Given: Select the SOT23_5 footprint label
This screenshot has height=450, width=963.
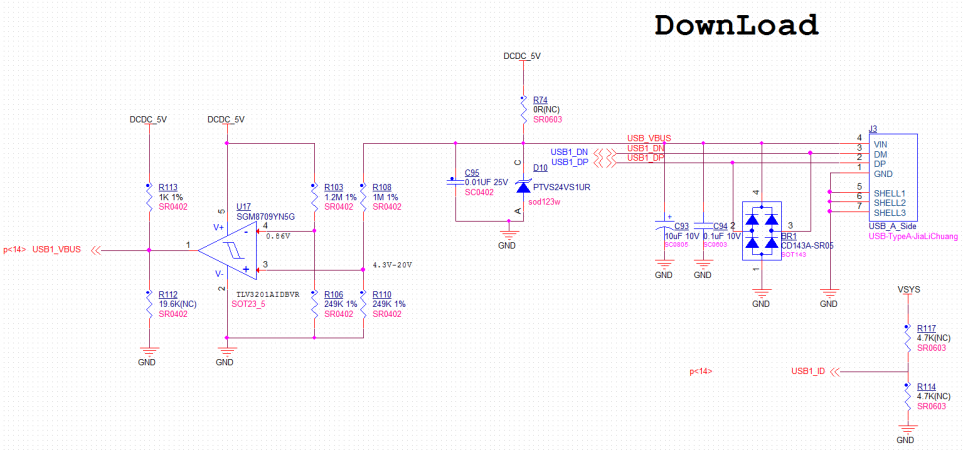Looking at the screenshot, I should (x=251, y=304).
